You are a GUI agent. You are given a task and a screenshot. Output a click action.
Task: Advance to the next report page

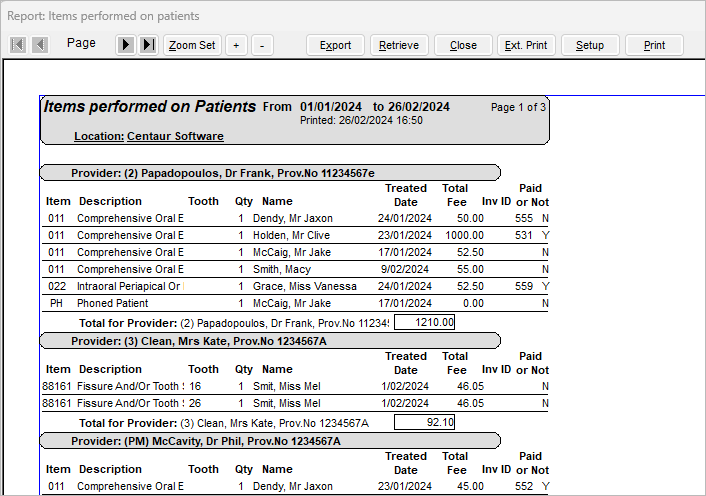click(126, 45)
